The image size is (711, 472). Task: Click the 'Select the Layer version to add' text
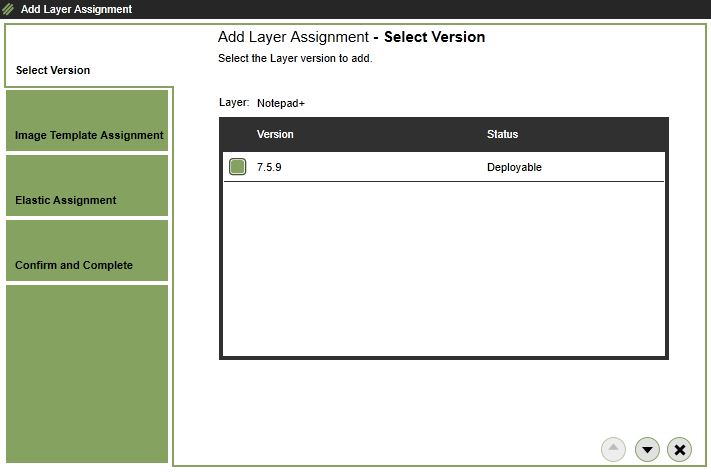tap(295, 59)
